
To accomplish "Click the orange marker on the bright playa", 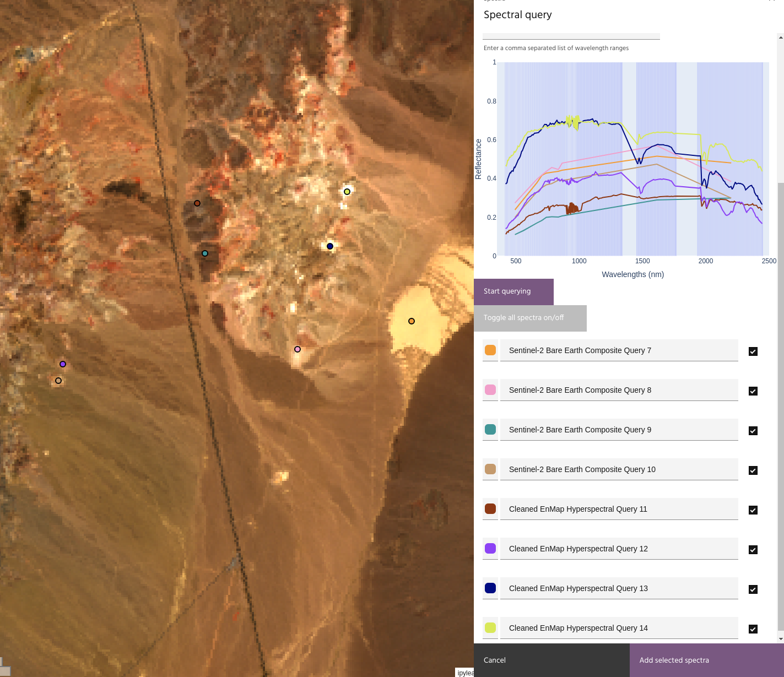I will [x=412, y=321].
